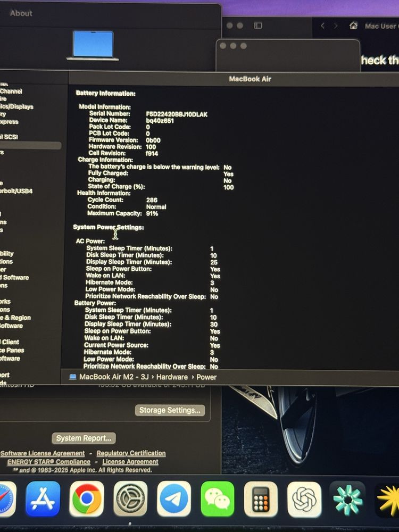
Task: Click the Battery Information heading
Action: click(x=105, y=93)
